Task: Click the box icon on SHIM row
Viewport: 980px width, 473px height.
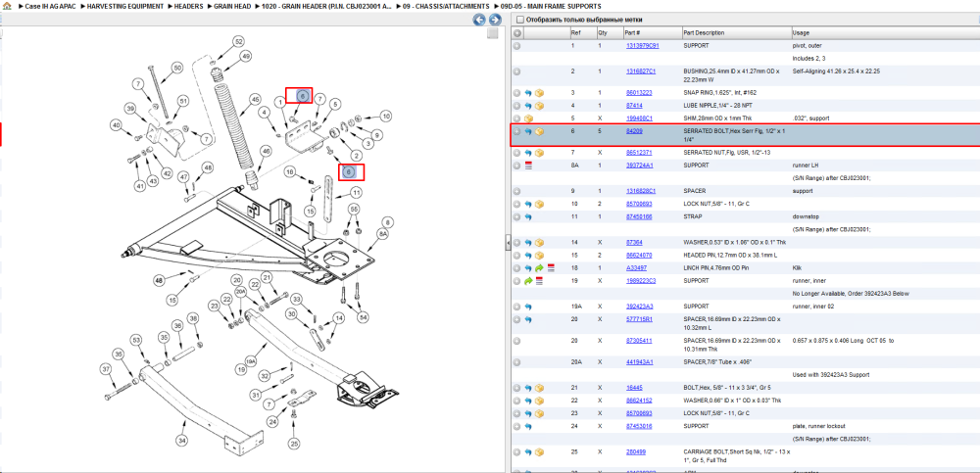Action: coord(528,118)
